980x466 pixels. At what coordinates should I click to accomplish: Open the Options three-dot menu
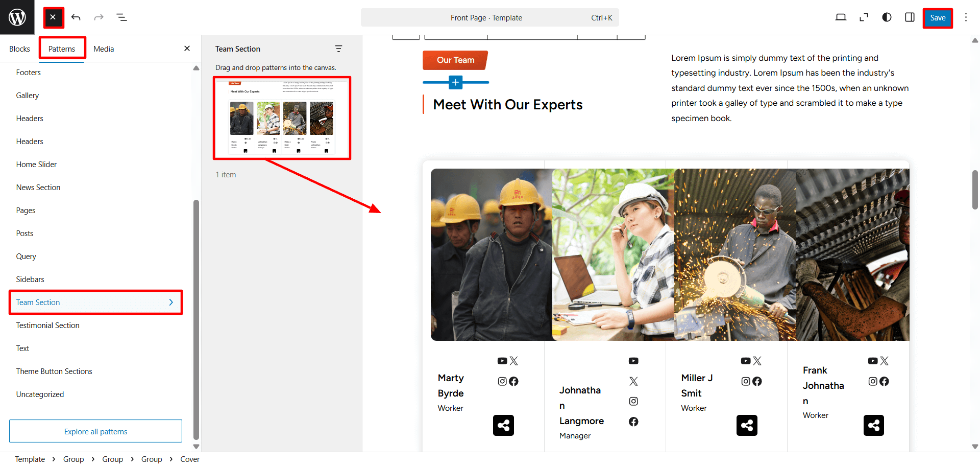(x=966, y=17)
